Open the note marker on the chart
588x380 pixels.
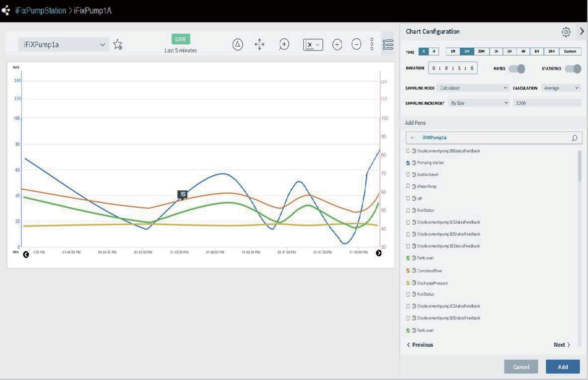(x=182, y=194)
